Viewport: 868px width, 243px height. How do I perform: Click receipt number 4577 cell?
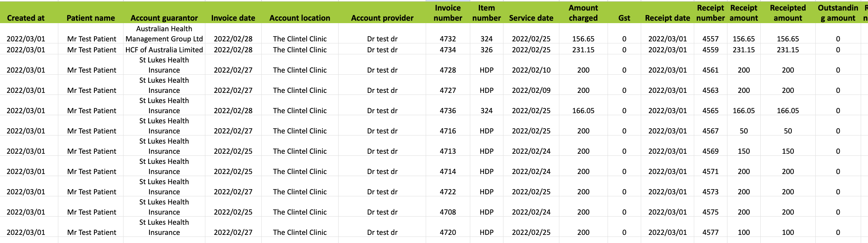click(710, 232)
